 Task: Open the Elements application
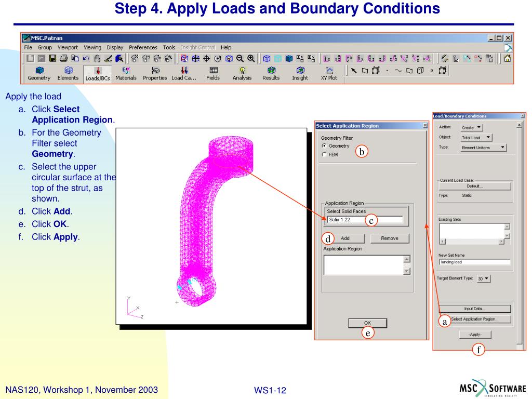coord(68,74)
